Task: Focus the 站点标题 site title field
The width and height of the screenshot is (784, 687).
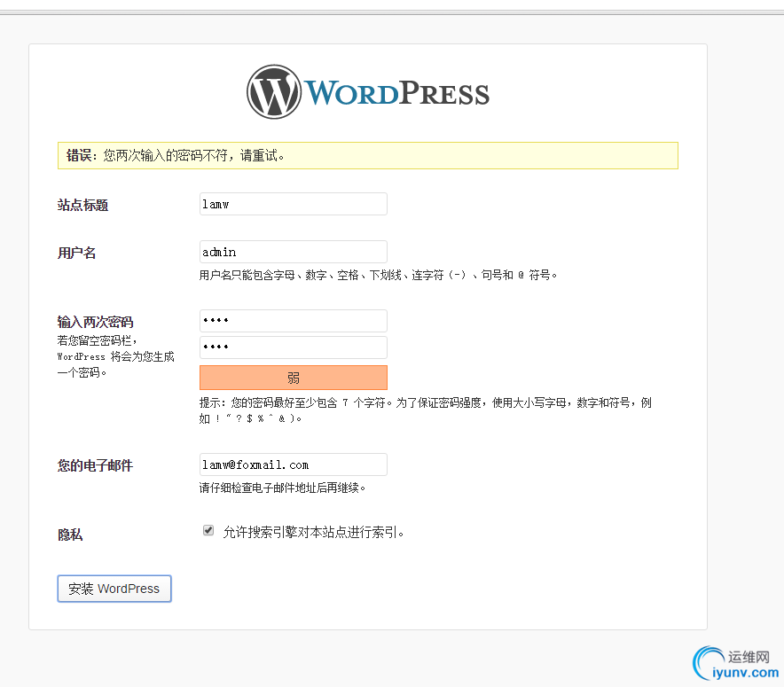Action: click(x=294, y=204)
